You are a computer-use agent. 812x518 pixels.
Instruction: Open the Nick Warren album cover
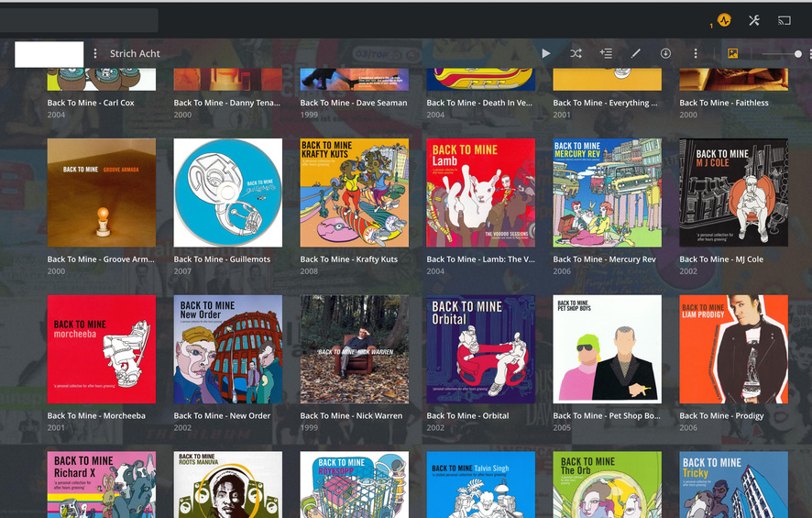click(x=354, y=349)
